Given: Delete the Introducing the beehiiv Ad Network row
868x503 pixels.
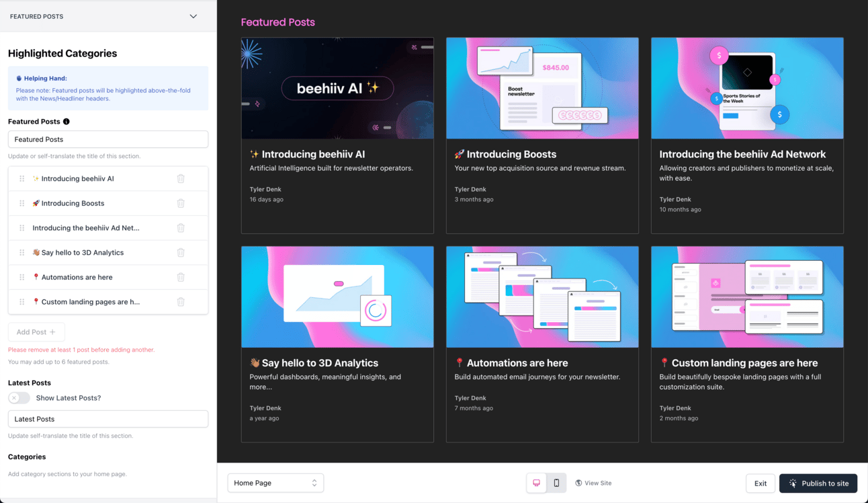Looking at the screenshot, I should (x=181, y=228).
